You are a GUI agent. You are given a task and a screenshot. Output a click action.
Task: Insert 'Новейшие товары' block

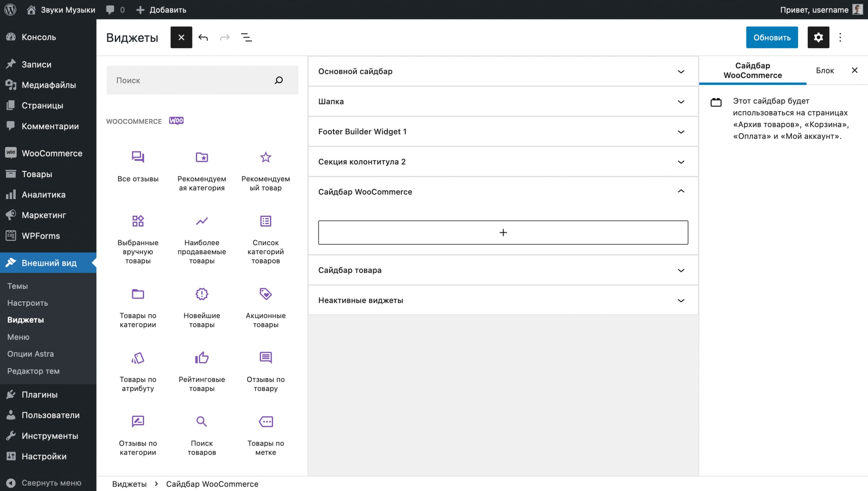202,308
